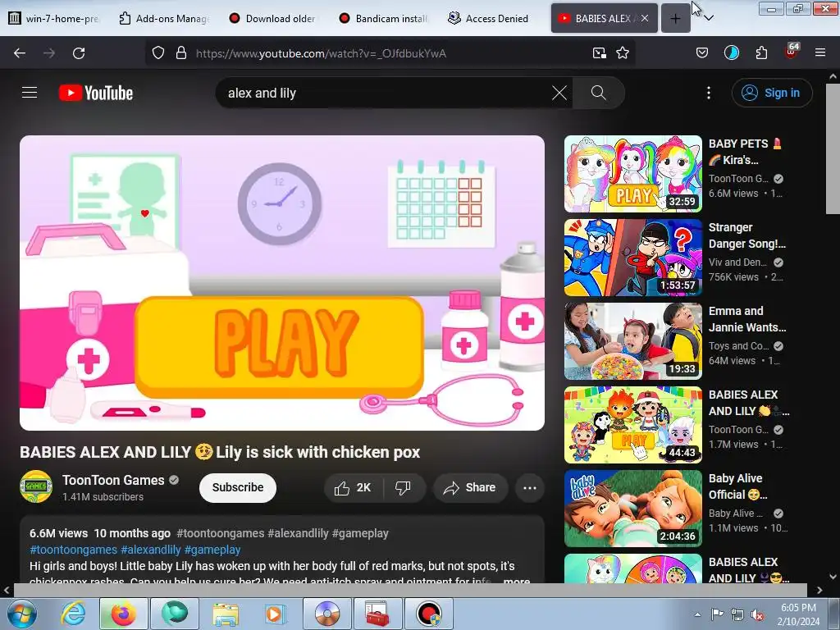Screen dimensions: 840x630
Task: Click the blue #toontoongames hashtag
Action: pos(73,550)
